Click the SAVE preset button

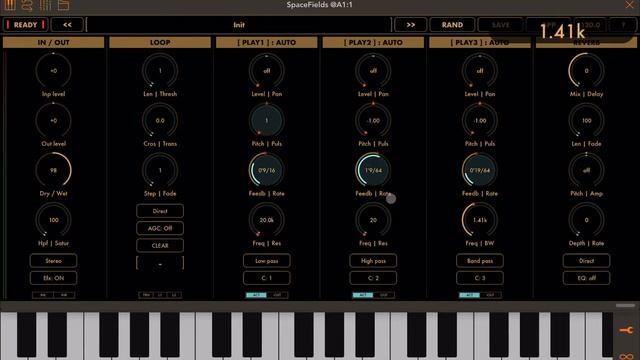500,25
